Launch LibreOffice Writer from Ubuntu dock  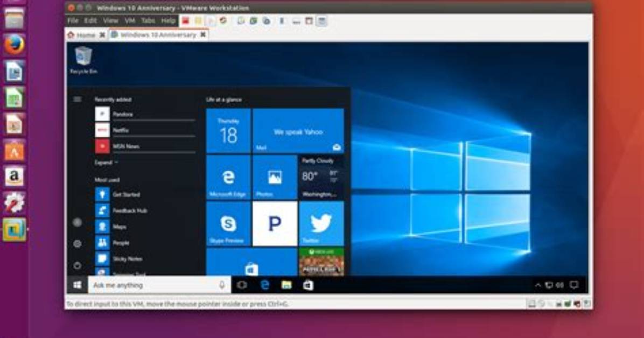point(14,72)
